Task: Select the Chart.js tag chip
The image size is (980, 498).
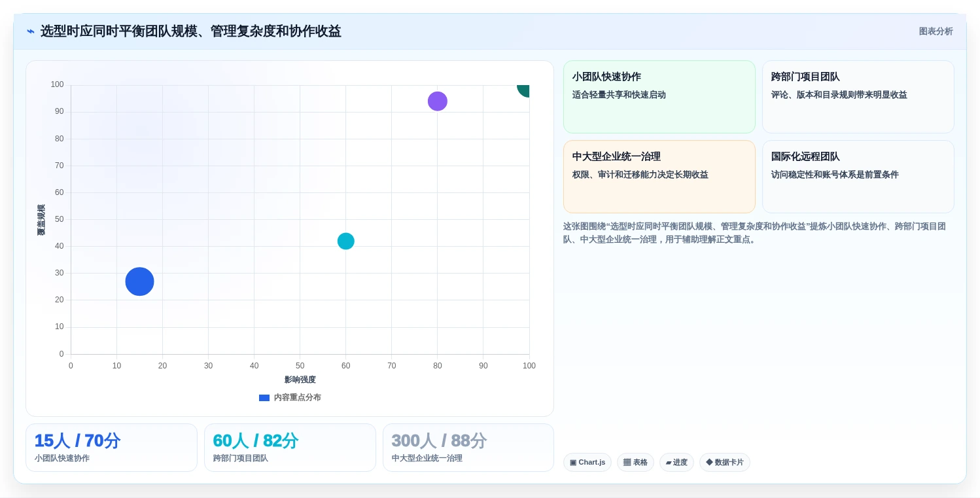Action: pos(587,463)
